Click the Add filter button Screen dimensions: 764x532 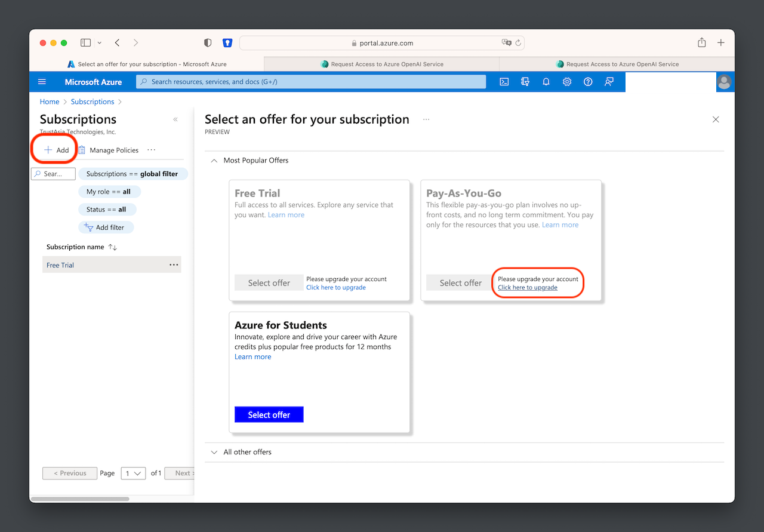[106, 227]
